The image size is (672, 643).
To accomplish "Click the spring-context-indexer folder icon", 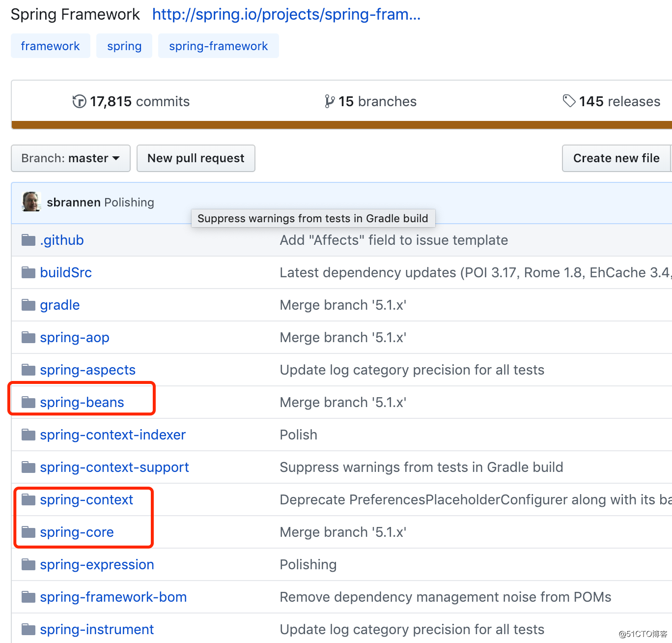I will 28,435.
